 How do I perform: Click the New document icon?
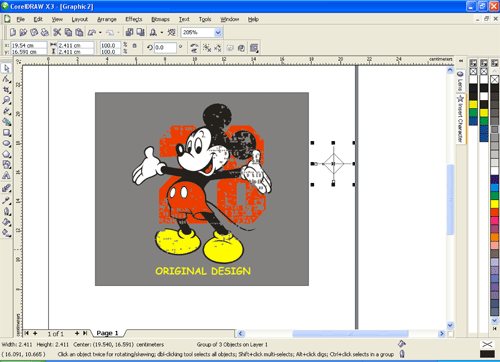[x=13, y=32]
